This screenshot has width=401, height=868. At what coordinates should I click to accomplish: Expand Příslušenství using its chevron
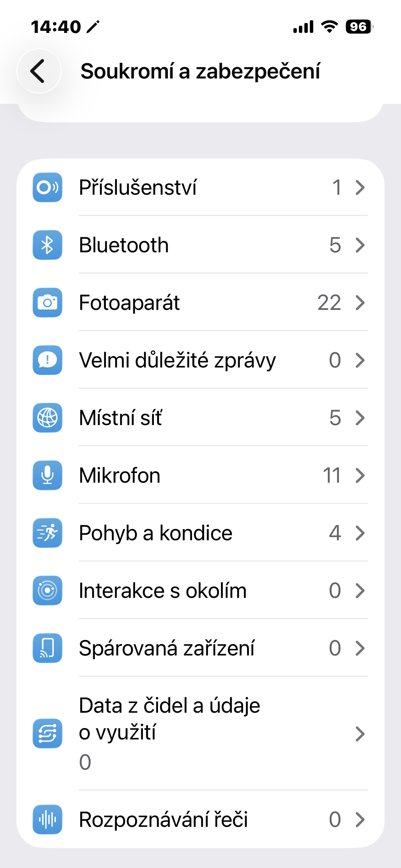tap(360, 188)
